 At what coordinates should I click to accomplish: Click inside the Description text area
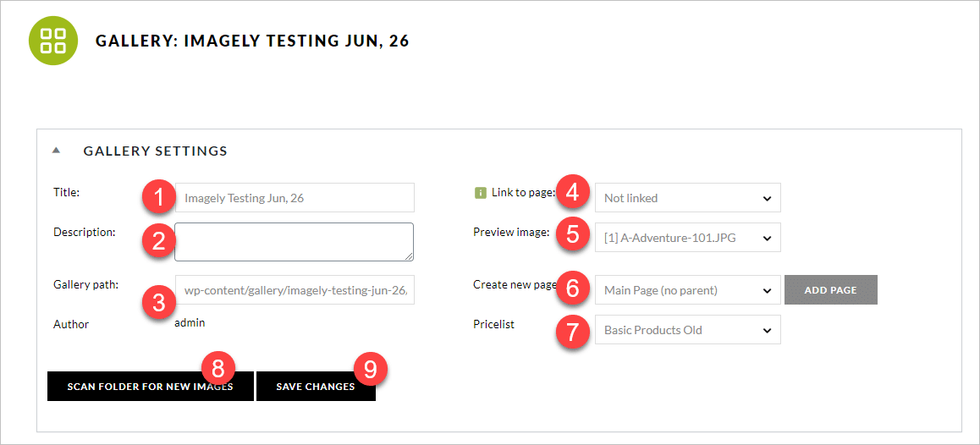pyautogui.click(x=294, y=241)
